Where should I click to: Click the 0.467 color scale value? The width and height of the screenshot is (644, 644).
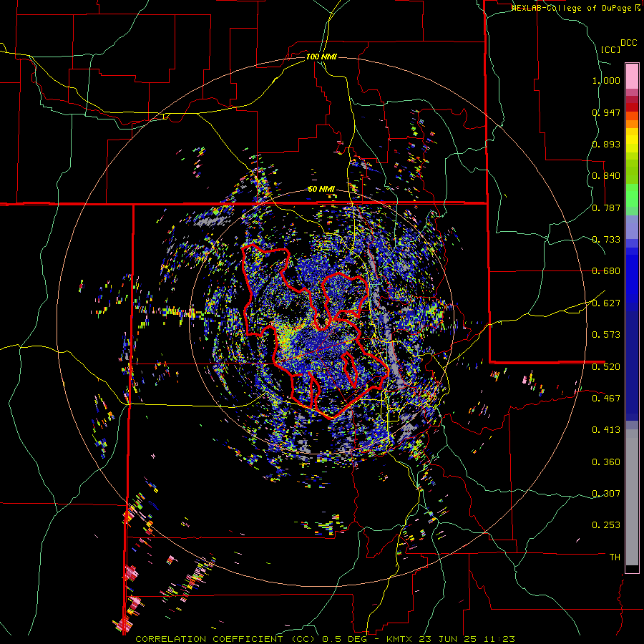pos(606,398)
